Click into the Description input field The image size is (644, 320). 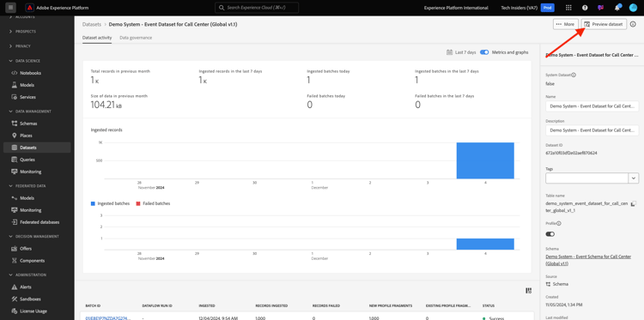click(592, 130)
